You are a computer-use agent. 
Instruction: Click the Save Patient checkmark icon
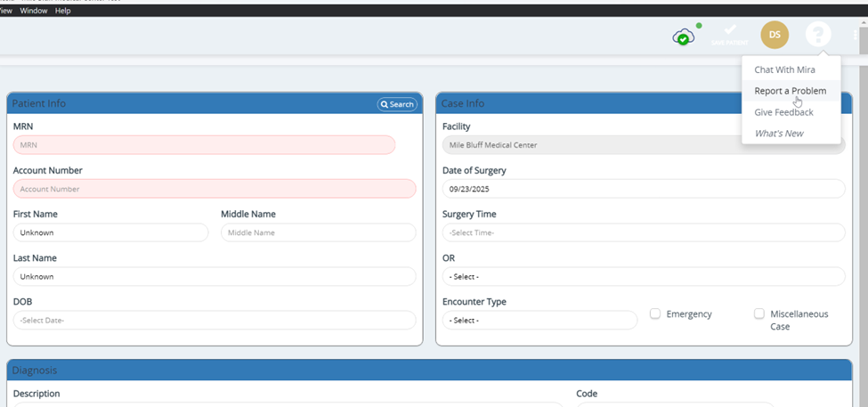click(x=729, y=32)
